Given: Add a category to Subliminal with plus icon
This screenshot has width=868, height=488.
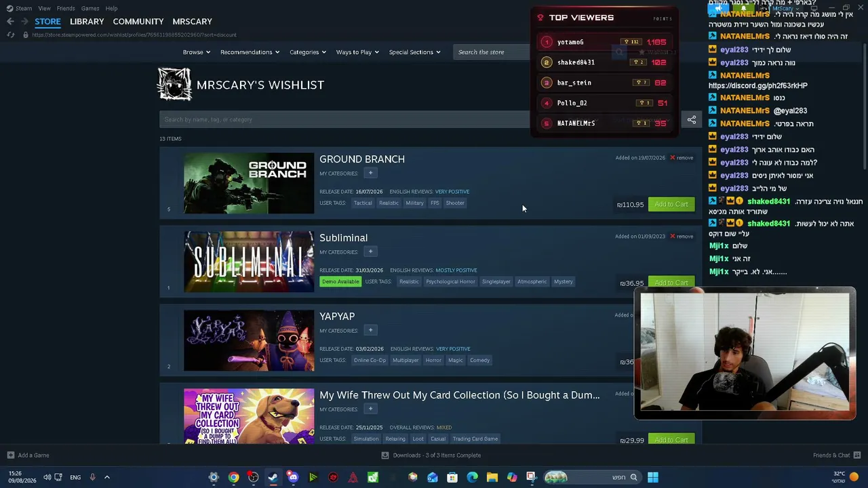Looking at the screenshot, I should click(370, 251).
